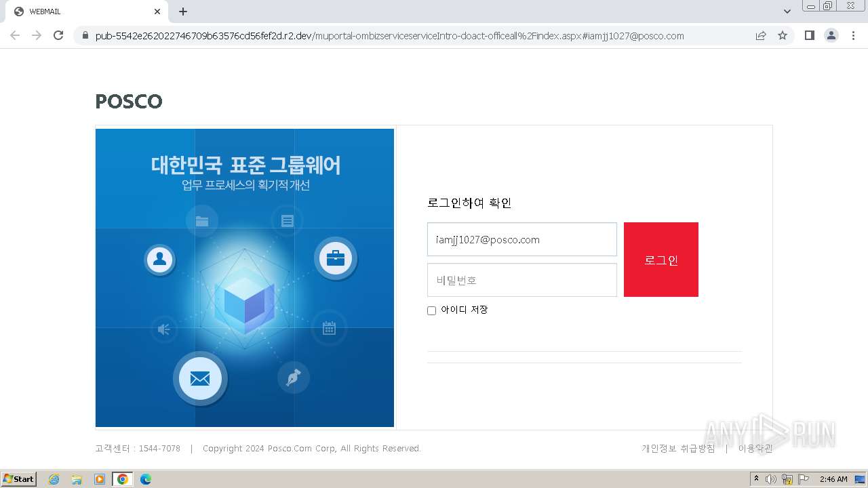This screenshot has height=488, width=868.
Task: Click the POSCO logo
Action: click(129, 102)
